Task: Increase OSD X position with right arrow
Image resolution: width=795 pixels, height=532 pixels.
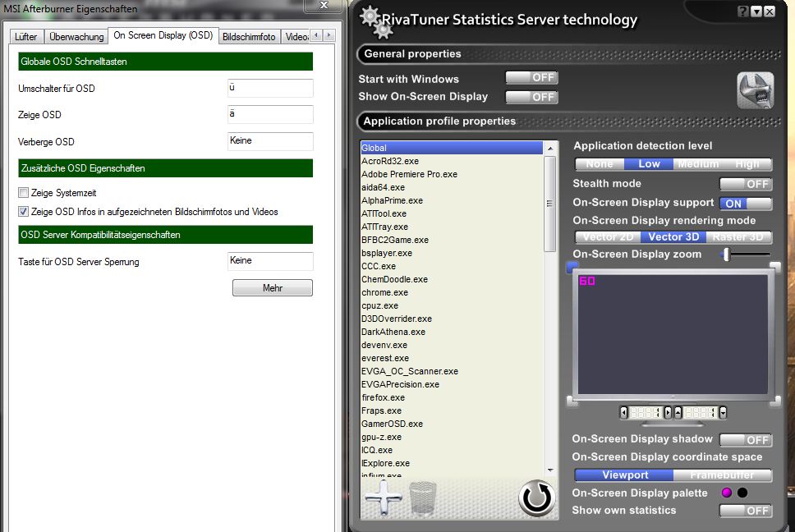Action: [x=668, y=412]
